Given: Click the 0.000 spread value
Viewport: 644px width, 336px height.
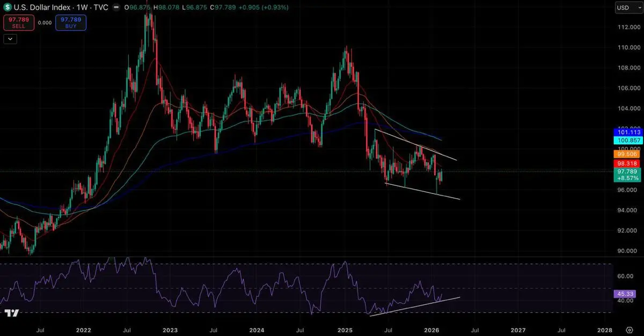Looking at the screenshot, I should 45,23.
